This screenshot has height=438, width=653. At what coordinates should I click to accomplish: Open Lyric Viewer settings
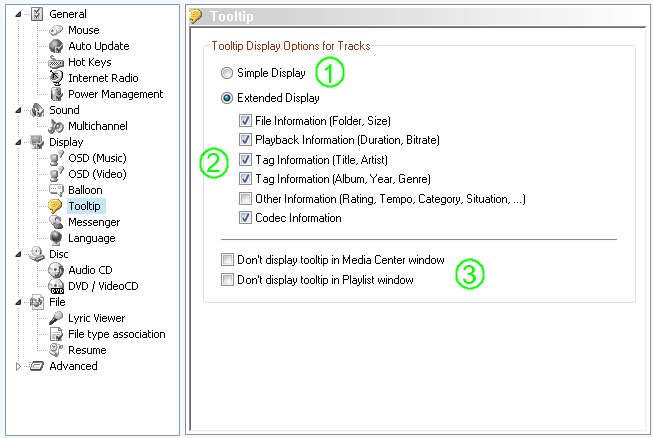[x=96, y=318]
